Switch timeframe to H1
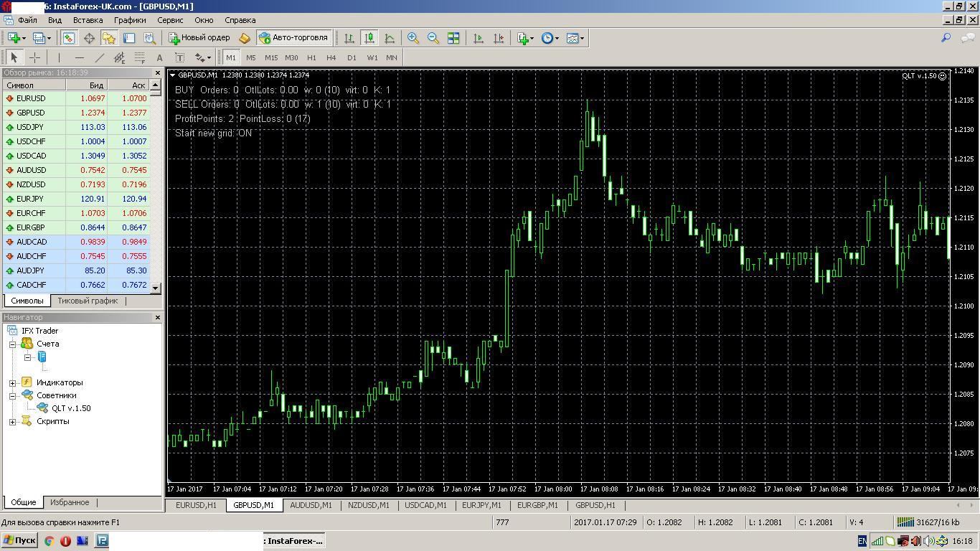 (x=311, y=57)
